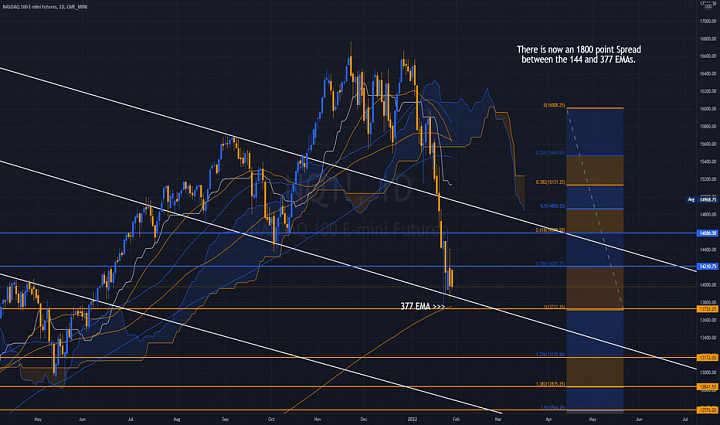This screenshot has height=425, width=720.
Task: Click the 15400.00 price scale value
Action: (708, 162)
